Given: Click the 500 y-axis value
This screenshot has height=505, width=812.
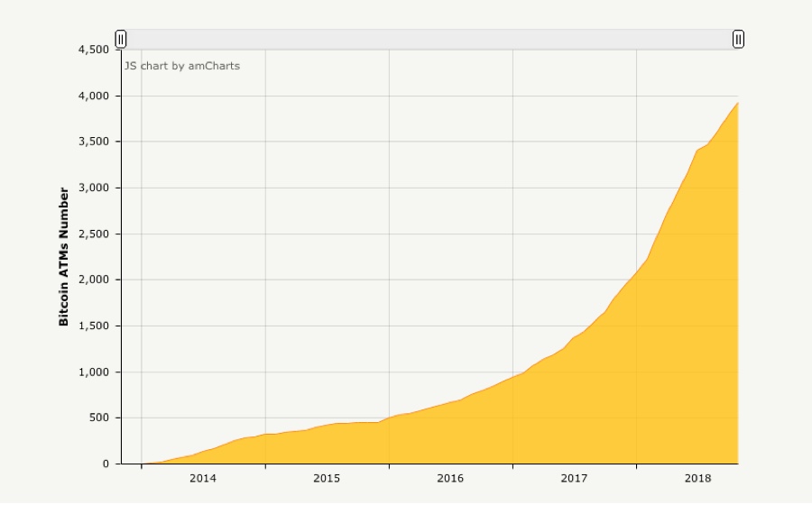Looking at the screenshot, I should pos(99,418).
